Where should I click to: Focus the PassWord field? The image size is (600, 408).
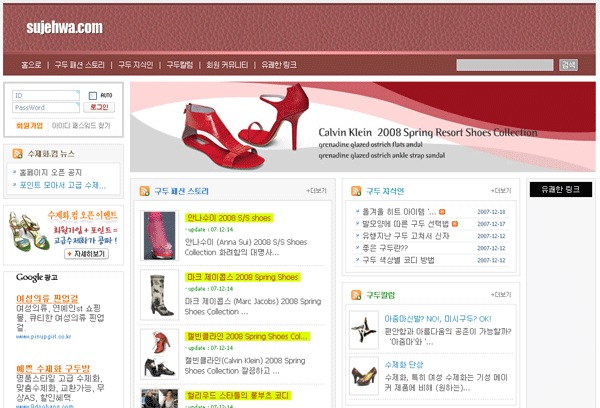(x=46, y=108)
